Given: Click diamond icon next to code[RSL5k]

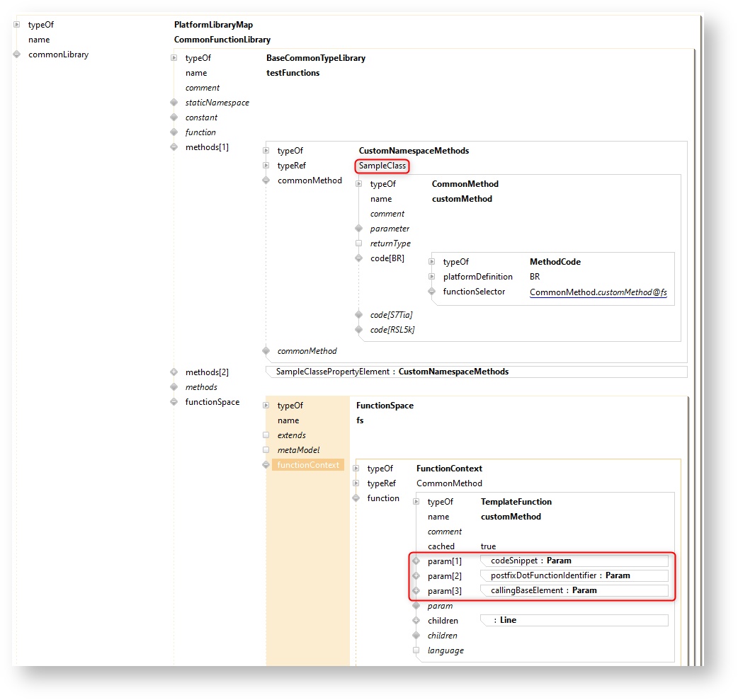Looking at the screenshot, I should pyautogui.click(x=358, y=329).
